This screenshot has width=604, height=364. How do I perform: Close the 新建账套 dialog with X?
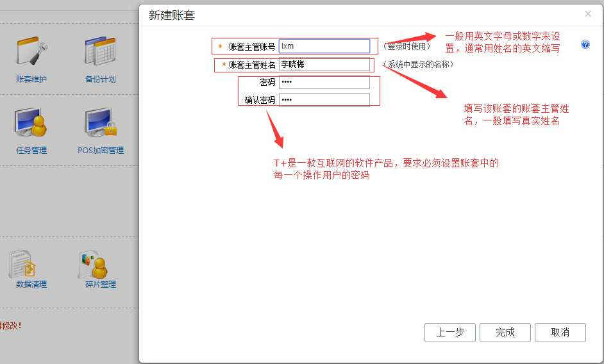coord(588,13)
